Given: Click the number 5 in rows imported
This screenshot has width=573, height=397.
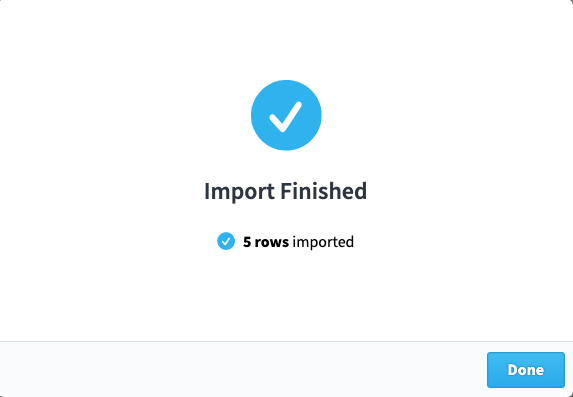Looking at the screenshot, I should 247,242.
